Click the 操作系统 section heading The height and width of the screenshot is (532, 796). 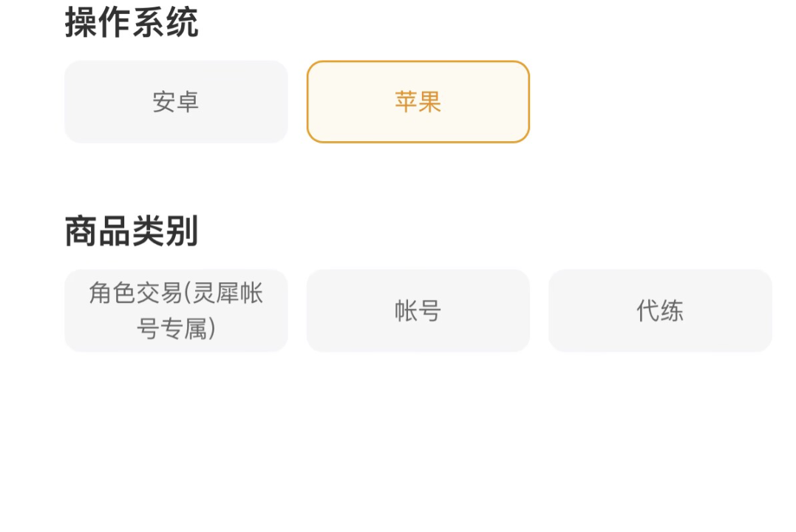(x=132, y=22)
